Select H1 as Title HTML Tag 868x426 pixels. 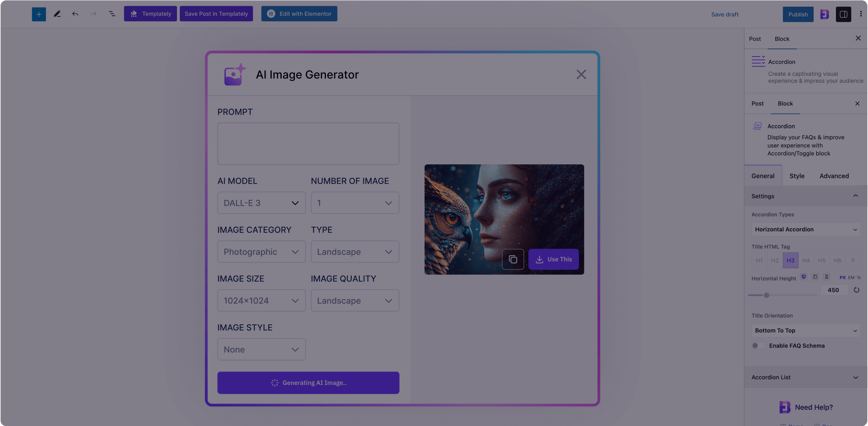pyautogui.click(x=759, y=261)
